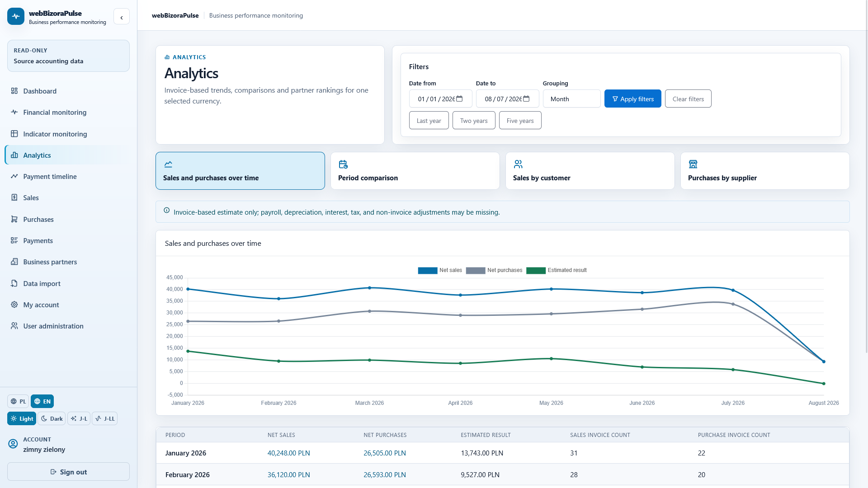The height and width of the screenshot is (488, 868).
Task: Click the Sales receipt icon in sidebar
Action: click(x=14, y=197)
